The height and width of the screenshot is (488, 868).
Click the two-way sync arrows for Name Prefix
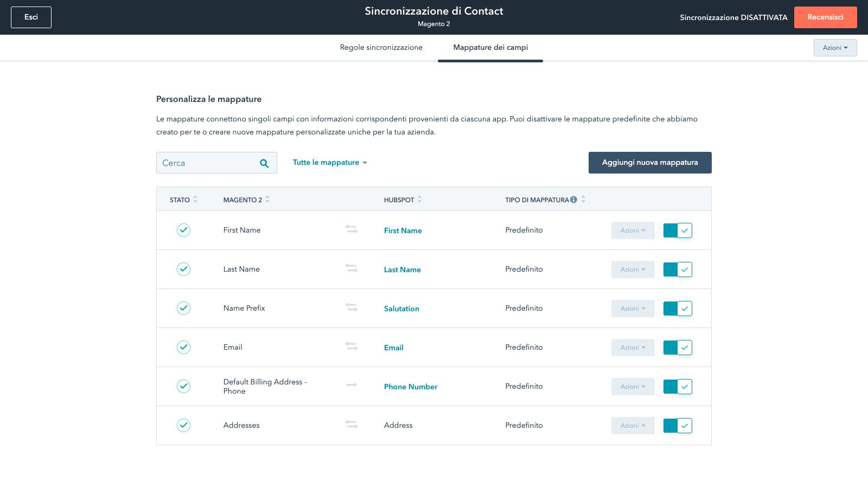352,307
